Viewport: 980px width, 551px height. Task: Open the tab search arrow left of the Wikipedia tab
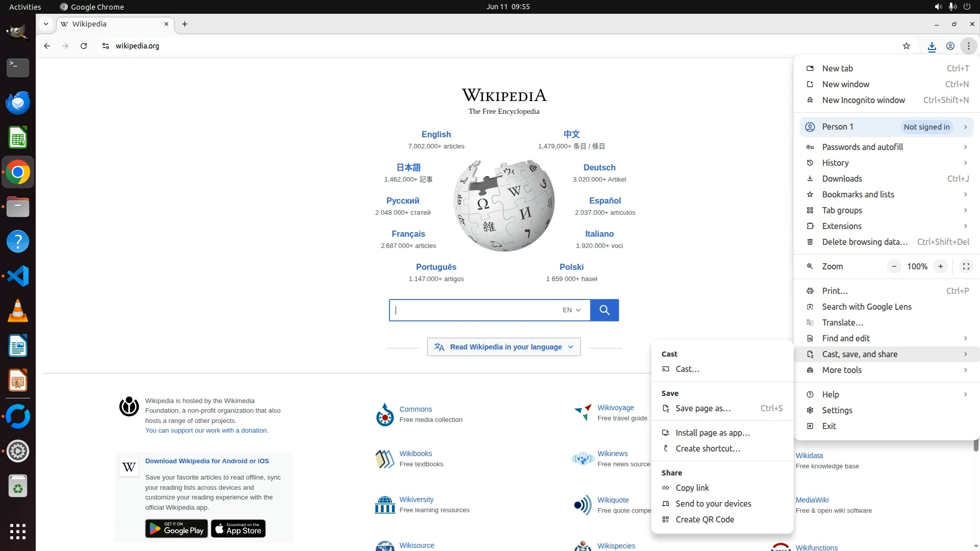46,24
